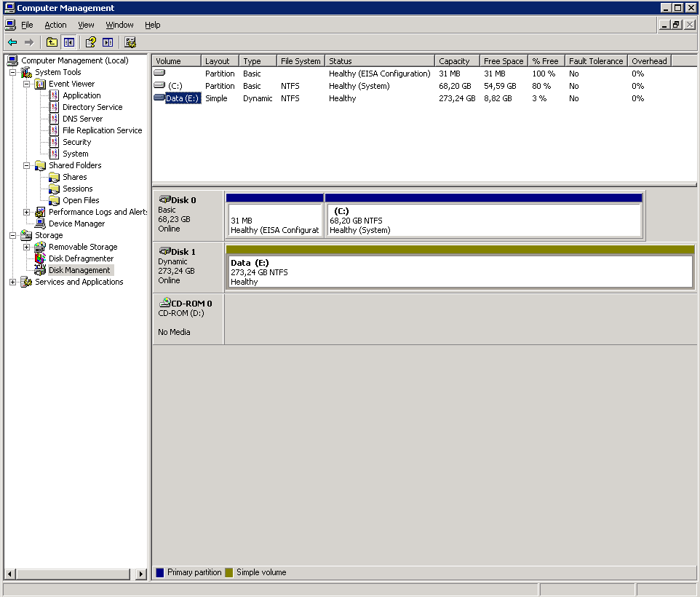Click the Data (E:) volume icon in list
Screen dimensions: 700x597
click(x=159, y=98)
